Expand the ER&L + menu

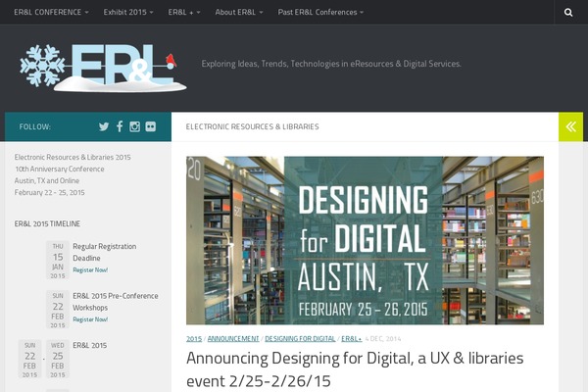click(184, 12)
